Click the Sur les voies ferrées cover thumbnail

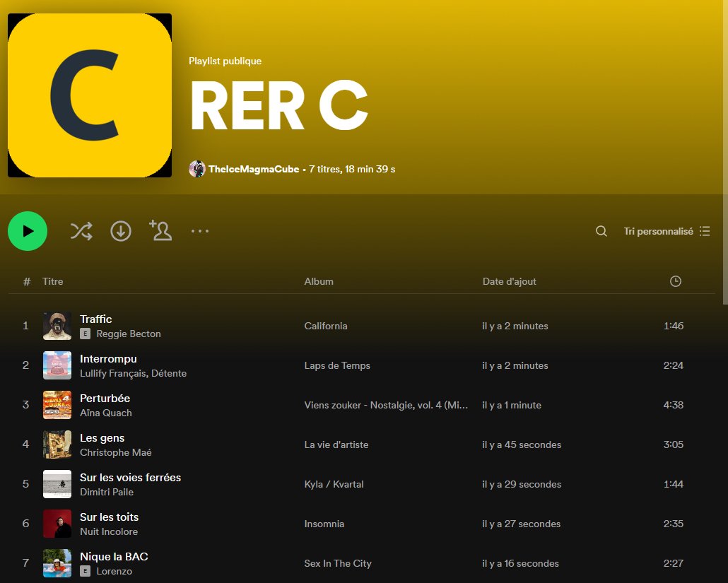click(57, 484)
